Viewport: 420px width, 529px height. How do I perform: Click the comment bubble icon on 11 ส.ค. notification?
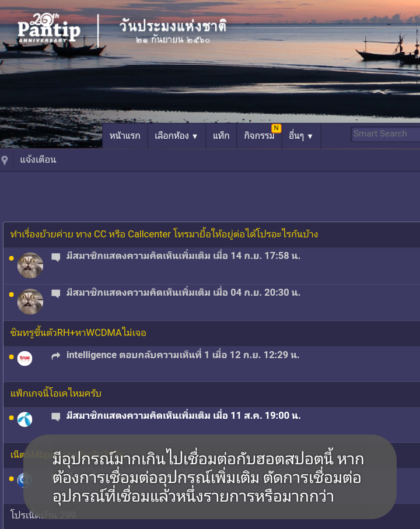[55, 416]
